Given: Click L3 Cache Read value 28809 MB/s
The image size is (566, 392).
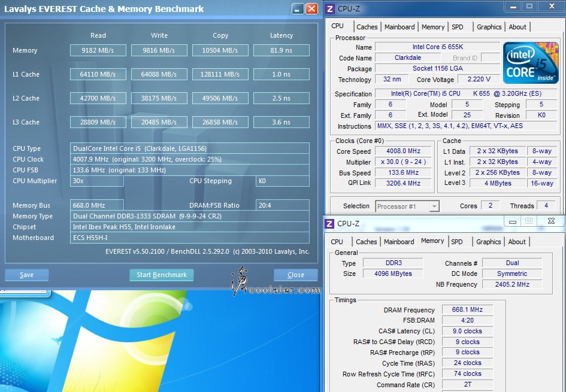Looking at the screenshot, I should [98, 122].
